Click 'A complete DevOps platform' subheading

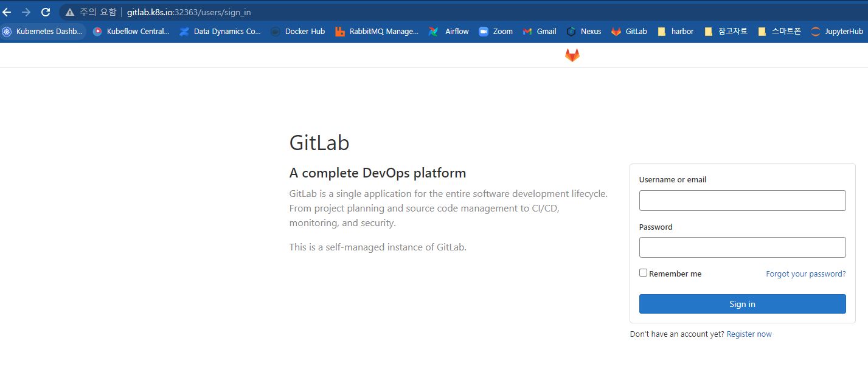[x=378, y=173]
